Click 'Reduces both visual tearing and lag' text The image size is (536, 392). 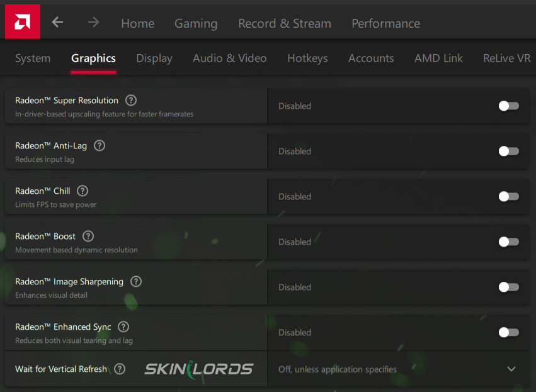point(74,340)
